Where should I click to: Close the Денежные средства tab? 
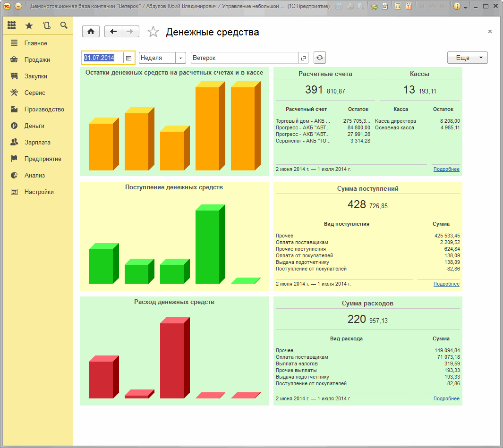[490, 32]
